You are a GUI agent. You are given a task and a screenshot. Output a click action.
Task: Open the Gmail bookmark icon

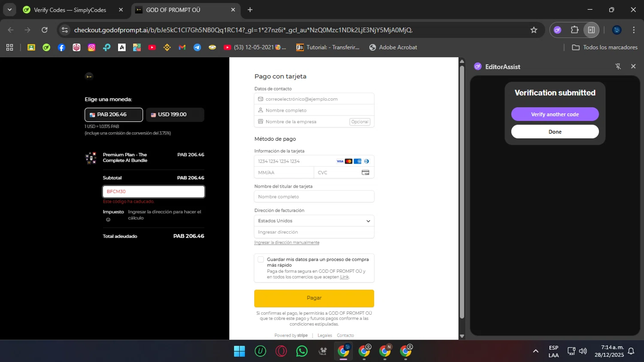click(x=182, y=48)
